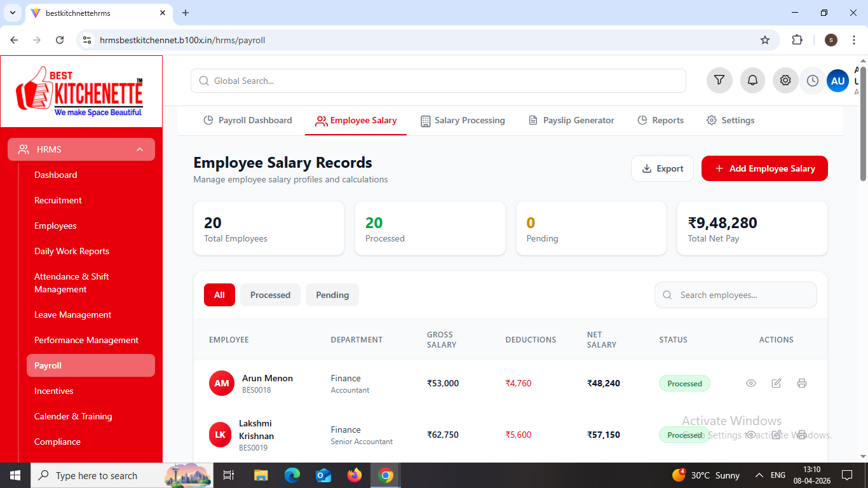Open the Chrome three-dot menu
868x488 pixels.
point(854,40)
